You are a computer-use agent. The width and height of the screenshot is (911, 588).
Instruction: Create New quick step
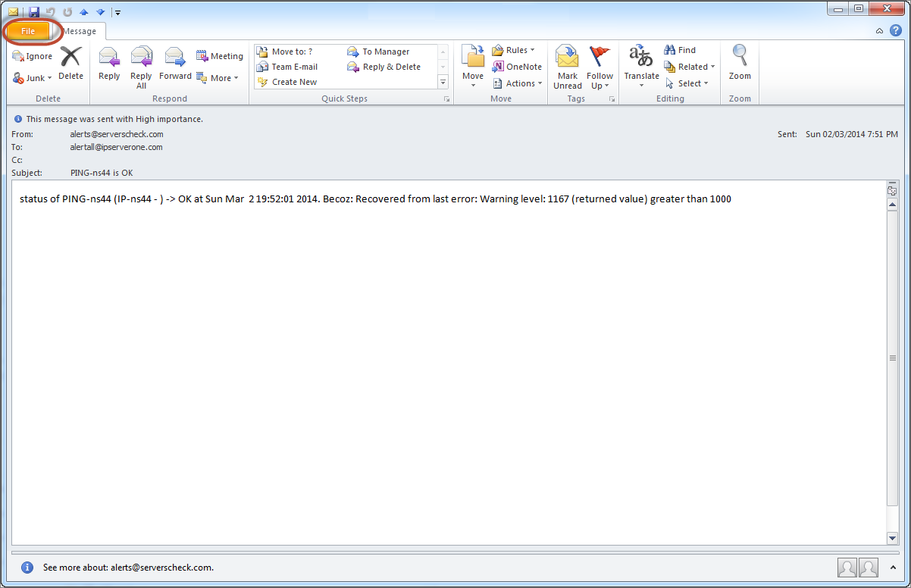click(287, 82)
